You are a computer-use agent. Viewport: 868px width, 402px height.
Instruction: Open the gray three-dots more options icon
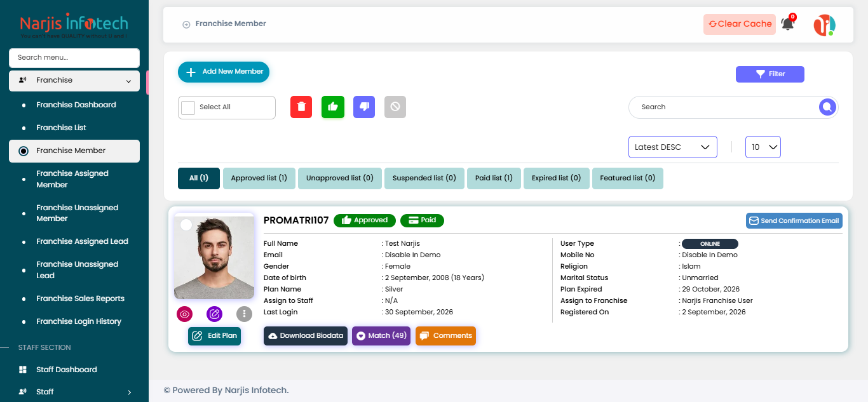(x=245, y=314)
